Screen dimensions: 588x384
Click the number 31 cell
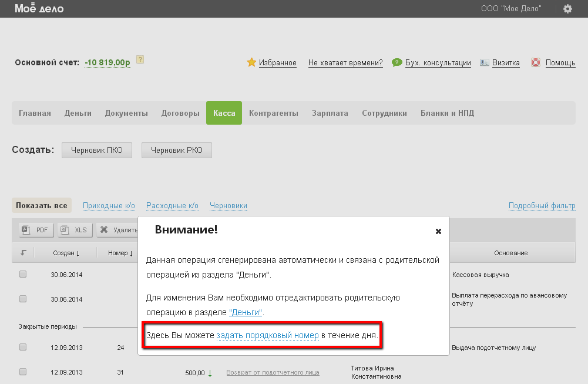pos(120,372)
